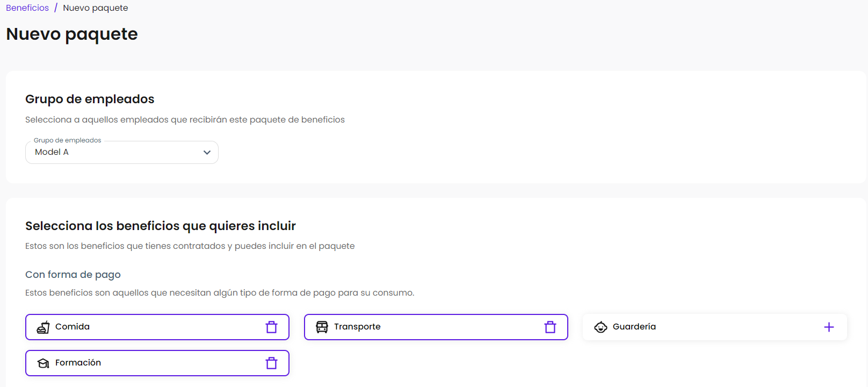
Task: Click the Nuevo paquete breadcrumb item
Action: tap(96, 8)
